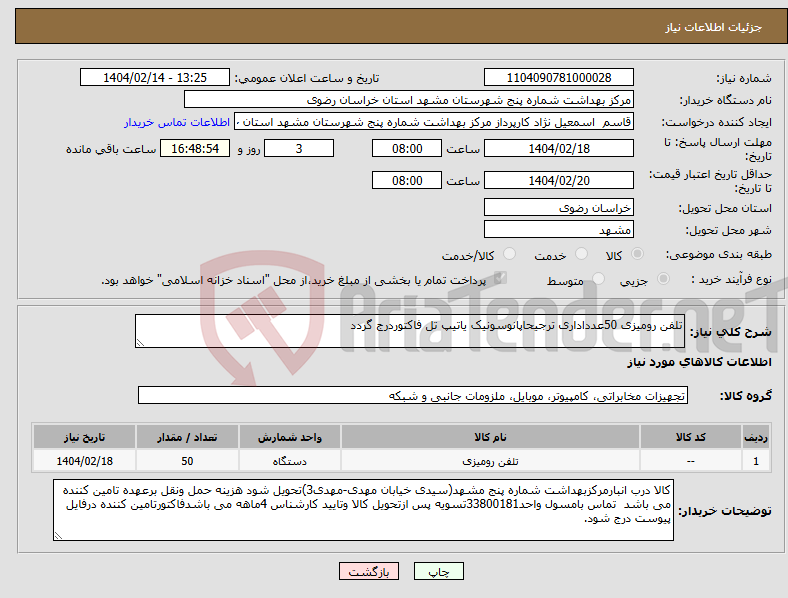The width and height of the screenshot is (788, 598).
Task: Click the delivery province field خراسان رضوی
Action: [558, 207]
